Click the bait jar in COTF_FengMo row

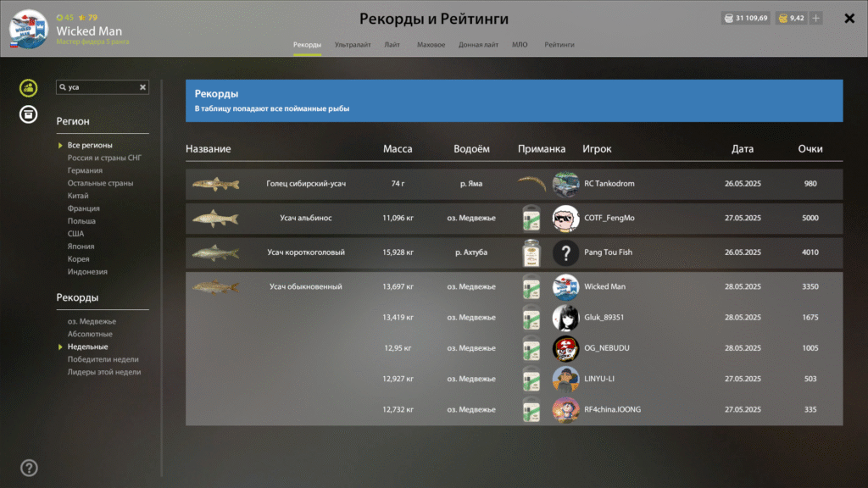[x=531, y=218]
